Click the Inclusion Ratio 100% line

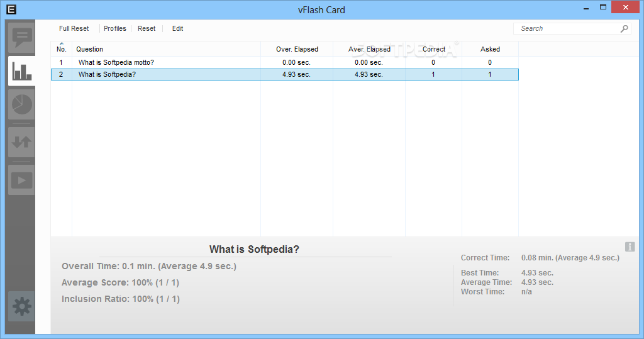[x=121, y=299]
